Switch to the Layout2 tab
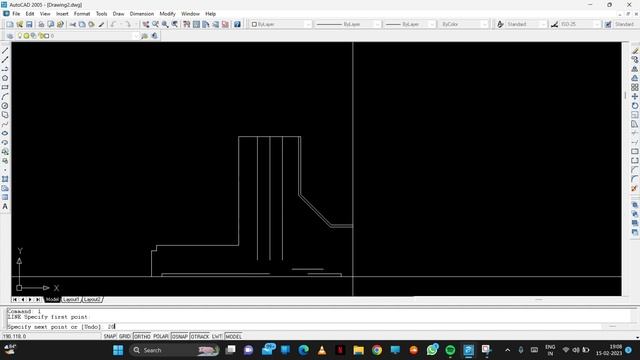This screenshot has width=640, height=360. (x=92, y=300)
